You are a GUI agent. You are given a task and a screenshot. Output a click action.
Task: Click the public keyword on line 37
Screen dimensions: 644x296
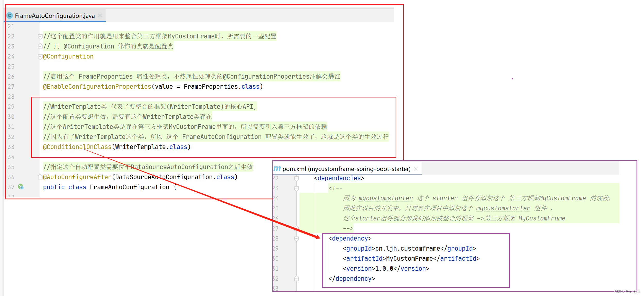click(54, 187)
